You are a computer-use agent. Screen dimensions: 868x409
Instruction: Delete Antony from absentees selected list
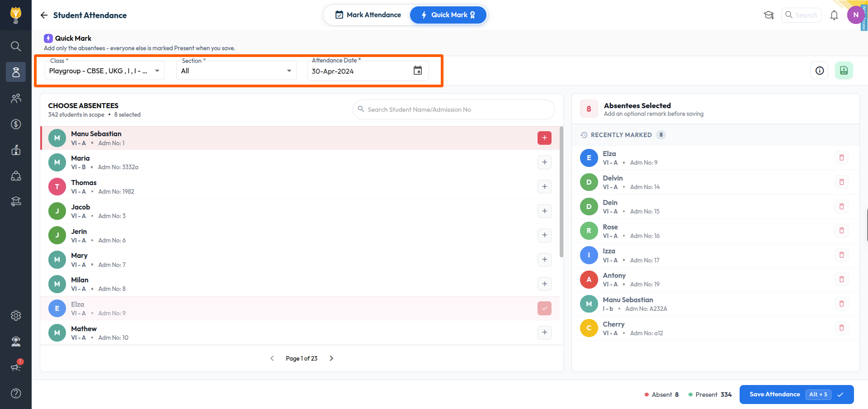tap(841, 280)
